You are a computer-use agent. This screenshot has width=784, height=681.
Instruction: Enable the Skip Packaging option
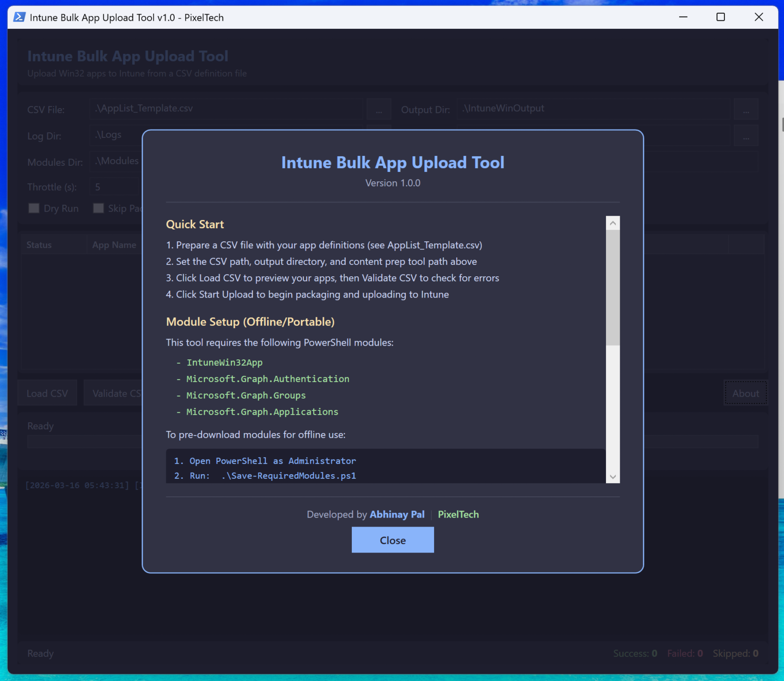click(98, 208)
